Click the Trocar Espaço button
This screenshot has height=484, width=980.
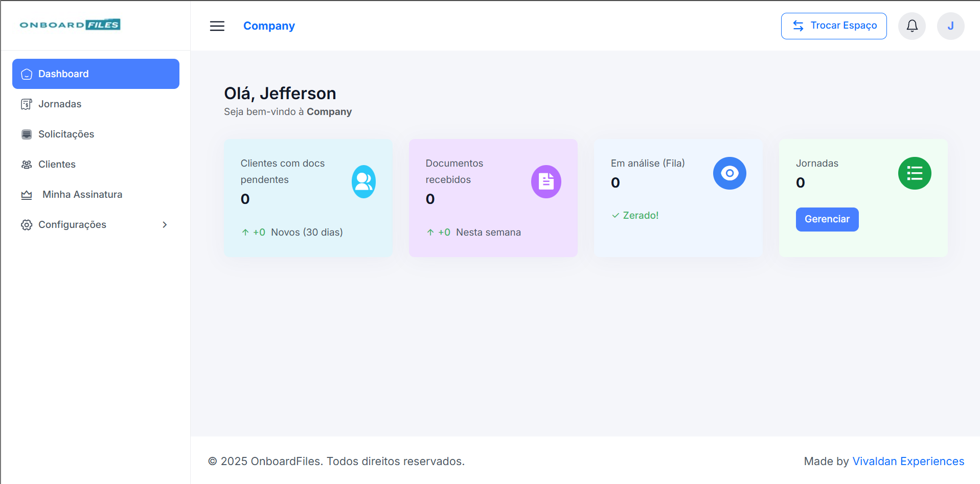[833, 26]
